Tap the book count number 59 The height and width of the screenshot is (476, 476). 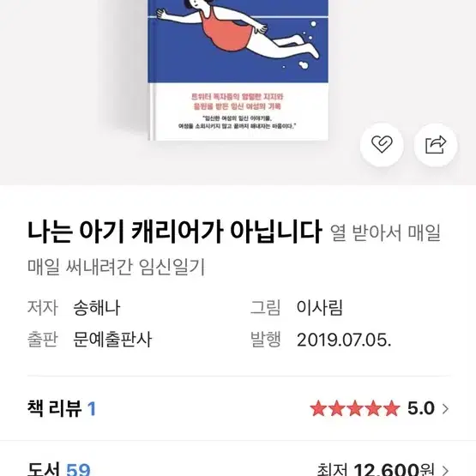click(x=78, y=469)
